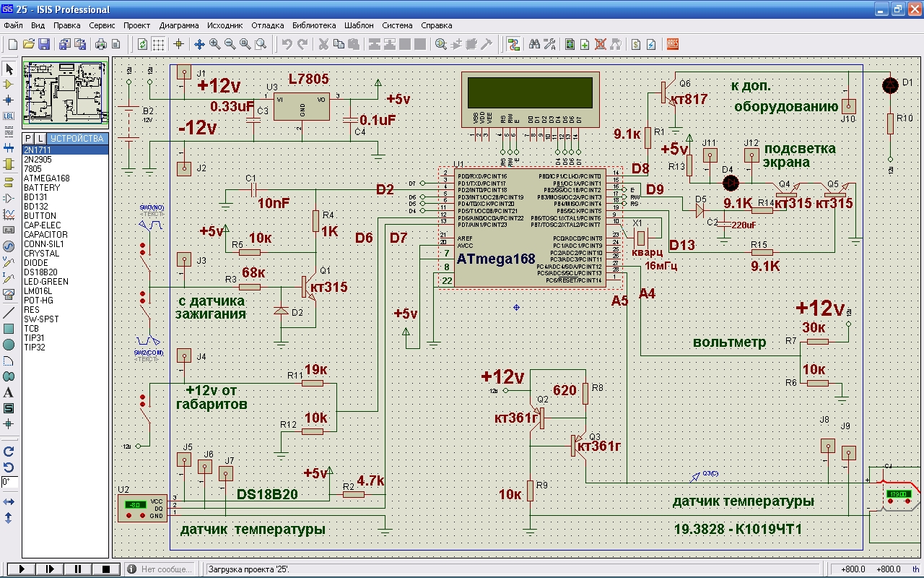
Task: Click the L library button
Action: pyautogui.click(x=40, y=138)
